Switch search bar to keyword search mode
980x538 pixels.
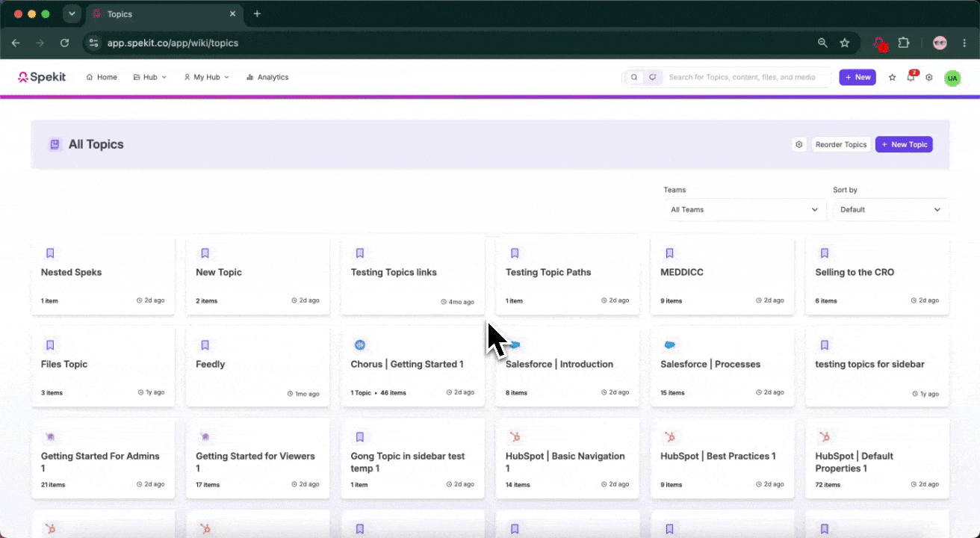pos(634,77)
